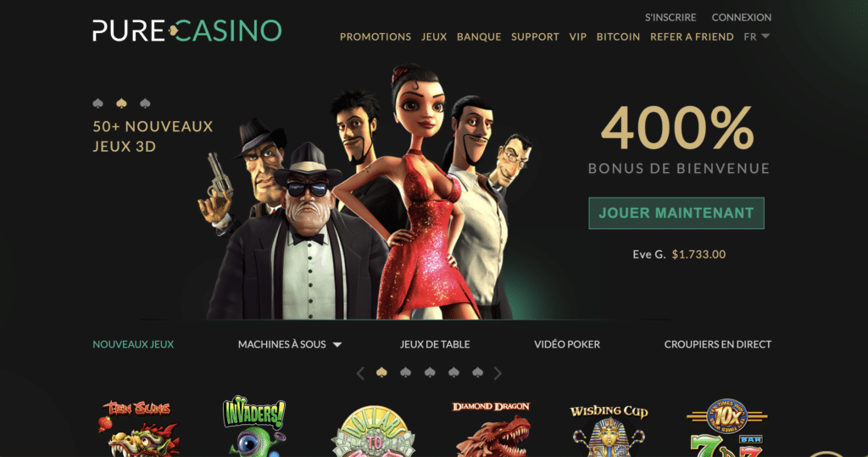The image size is (868, 457).
Task: Switch to Jeux de Table tab
Action: click(435, 344)
